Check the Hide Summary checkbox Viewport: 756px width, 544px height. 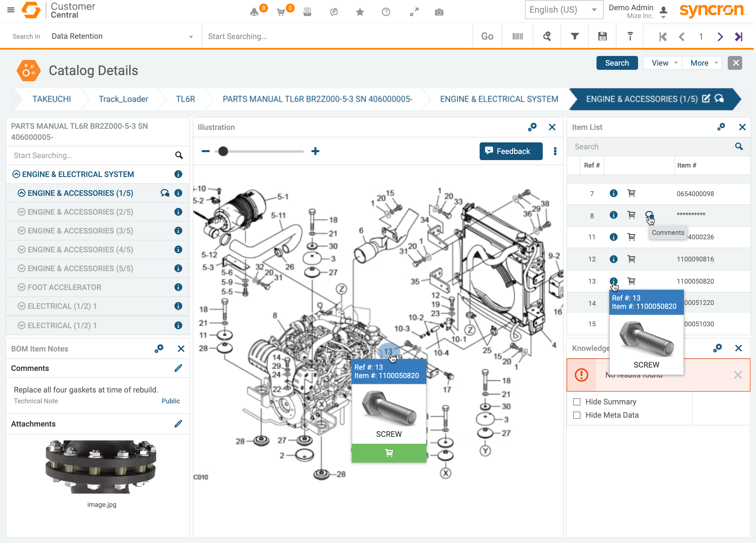[576, 402]
